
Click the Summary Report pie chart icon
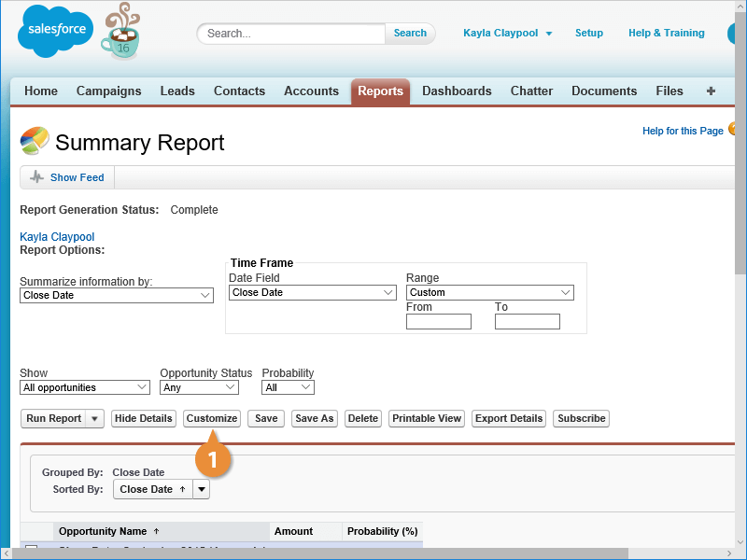tap(35, 141)
